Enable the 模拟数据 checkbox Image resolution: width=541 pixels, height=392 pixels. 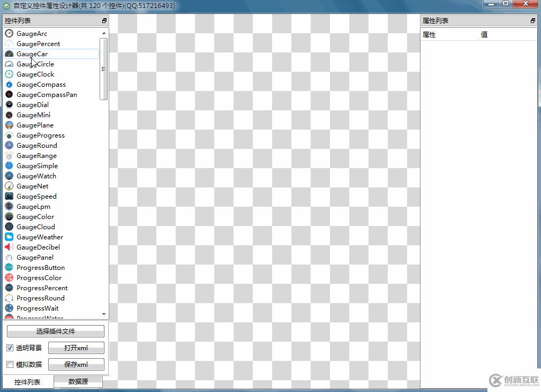pos(10,364)
